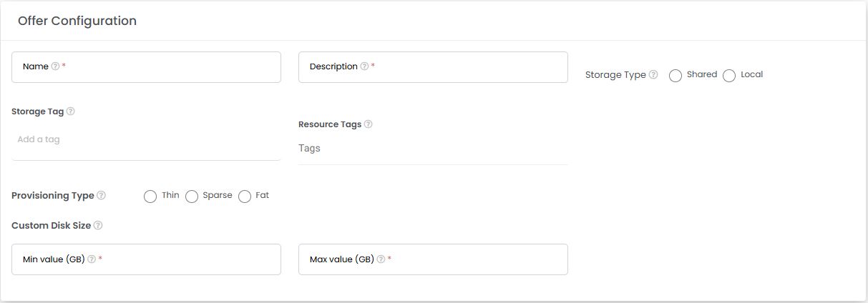Focus the Min value (GB) field

[147, 259]
